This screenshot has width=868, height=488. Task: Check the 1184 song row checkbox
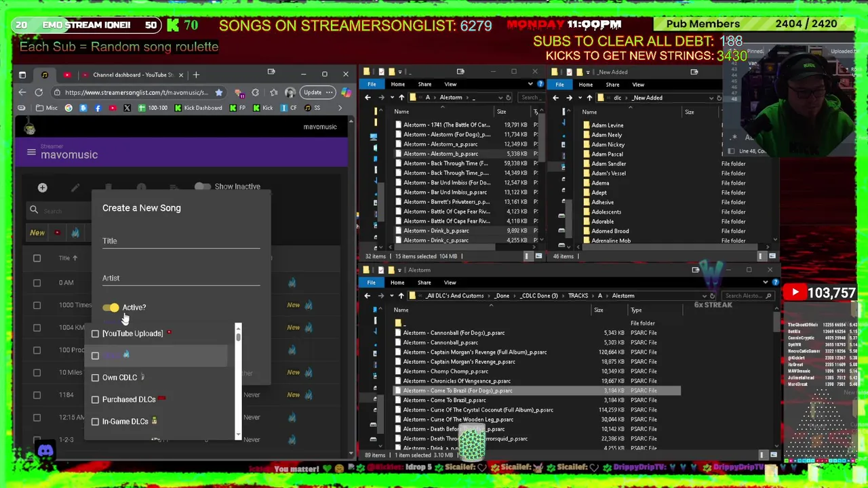pos(37,394)
